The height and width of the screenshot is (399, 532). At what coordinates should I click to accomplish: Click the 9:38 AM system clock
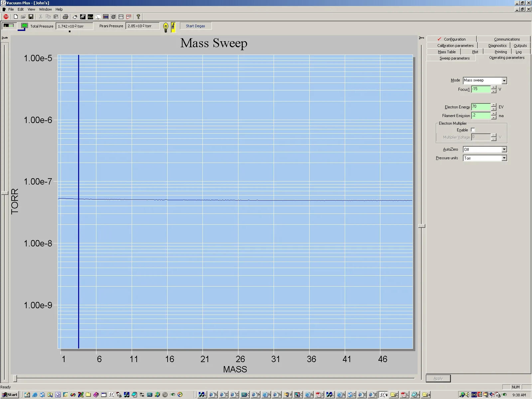click(x=519, y=395)
